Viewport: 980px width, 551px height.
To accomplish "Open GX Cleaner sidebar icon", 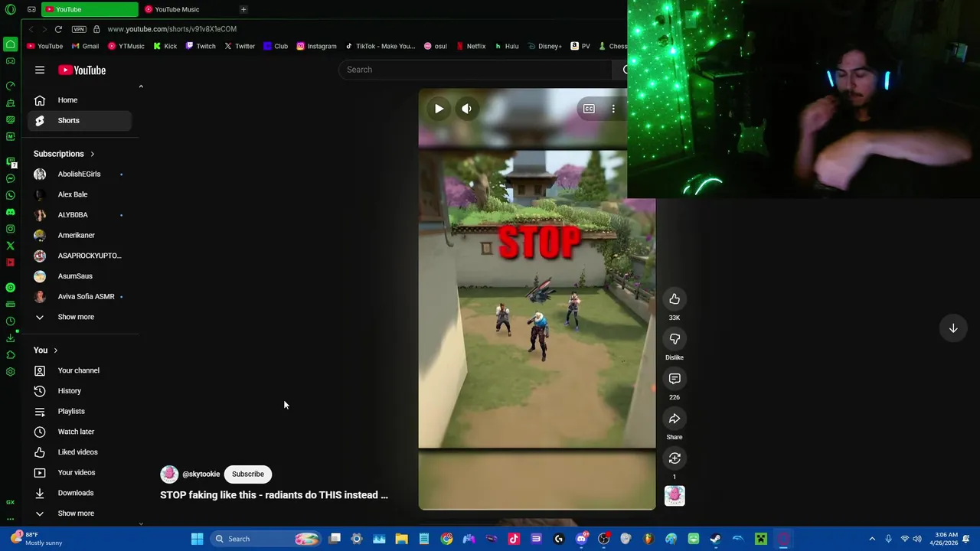I will (x=10, y=103).
